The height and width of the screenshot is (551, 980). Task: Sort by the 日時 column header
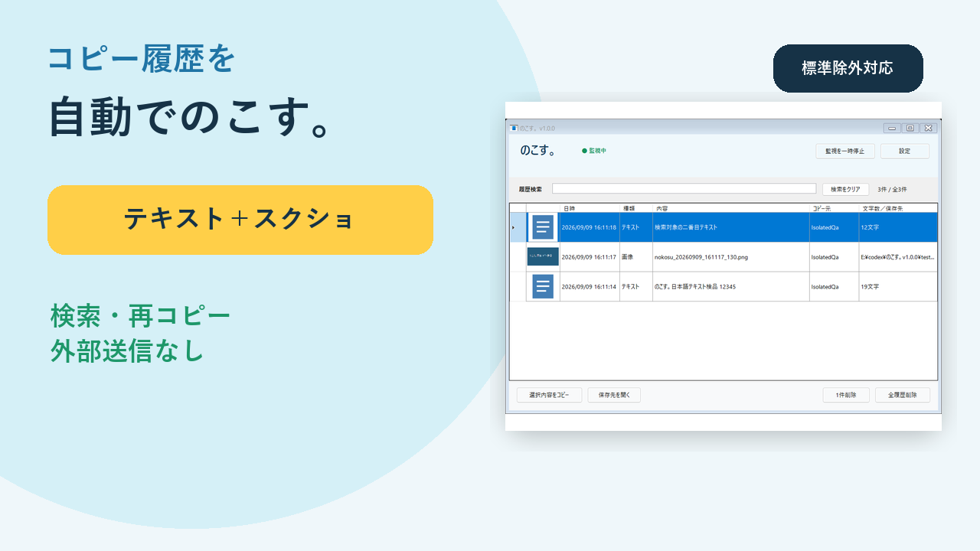point(590,208)
